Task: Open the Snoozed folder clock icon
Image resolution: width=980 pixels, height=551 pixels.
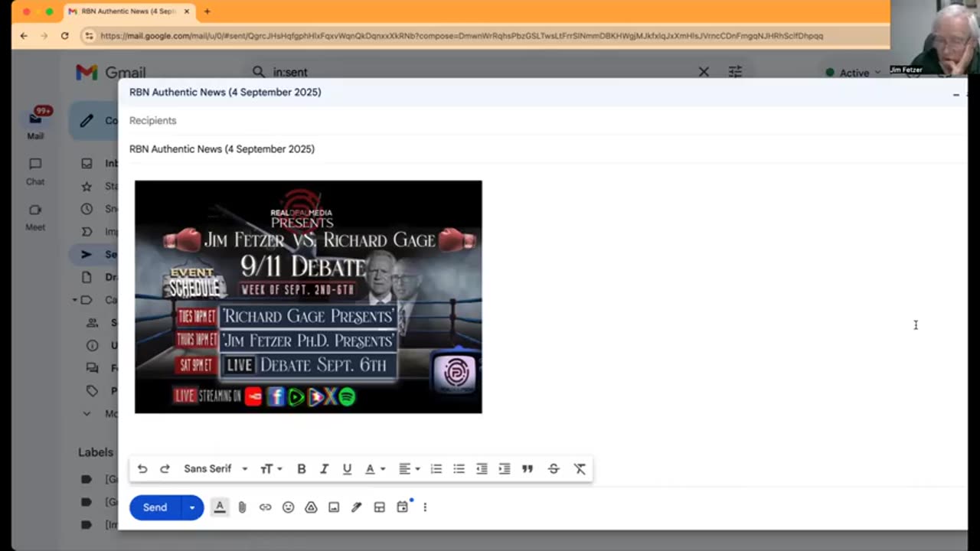Action: click(x=87, y=209)
